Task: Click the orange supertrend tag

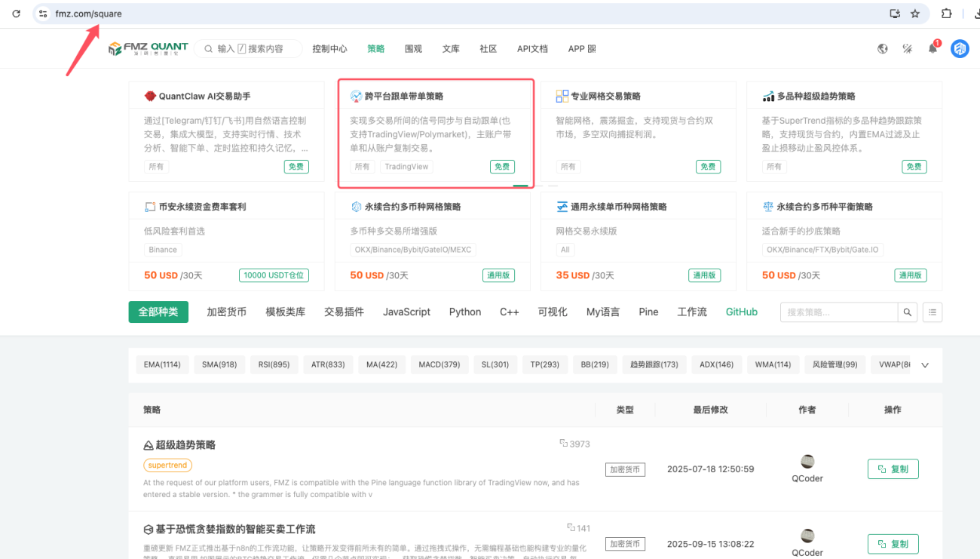Action: (167, 465)
